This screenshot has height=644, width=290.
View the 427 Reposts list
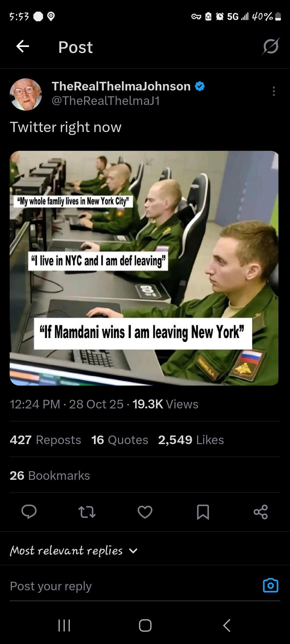(x=45, y=440)
